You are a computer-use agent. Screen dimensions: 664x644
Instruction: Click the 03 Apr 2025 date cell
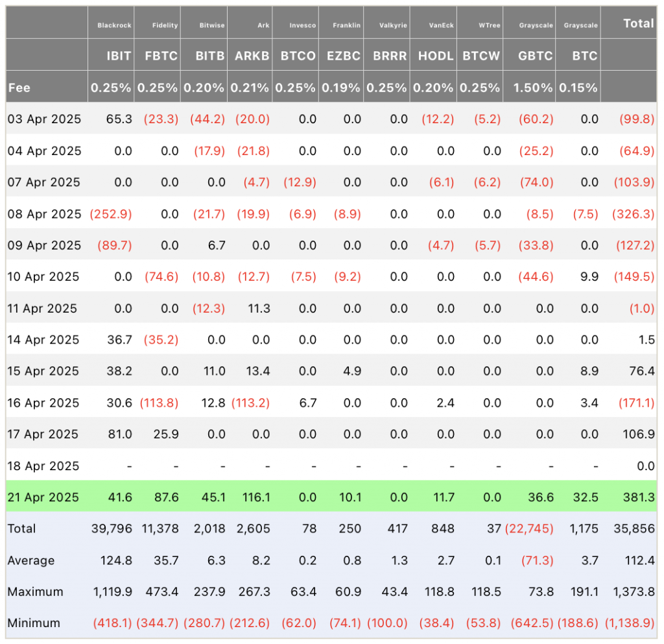click(x=44, y=119)
